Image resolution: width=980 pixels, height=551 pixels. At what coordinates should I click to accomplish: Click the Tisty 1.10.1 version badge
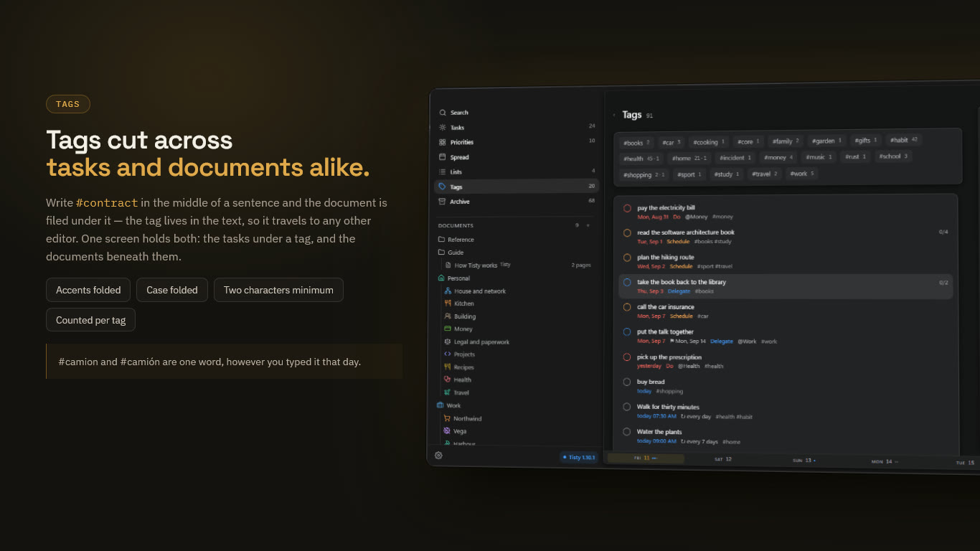click(x=579, y=457)
